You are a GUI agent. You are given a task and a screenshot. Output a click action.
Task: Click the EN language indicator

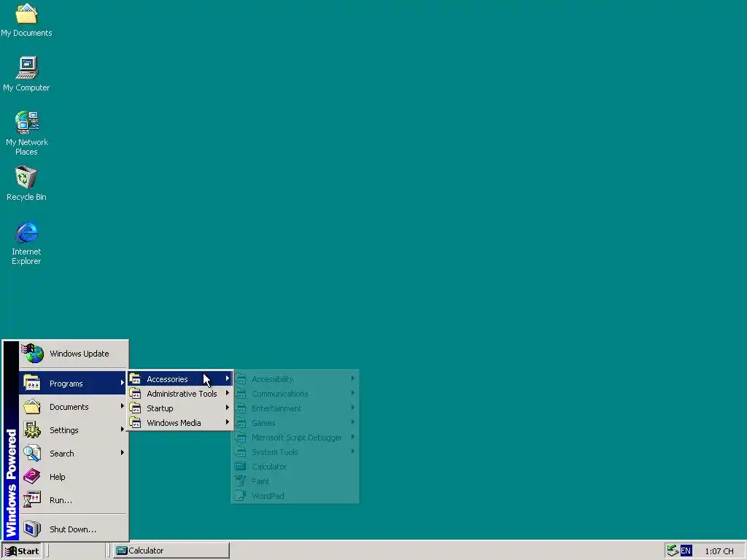coord(686,551)
